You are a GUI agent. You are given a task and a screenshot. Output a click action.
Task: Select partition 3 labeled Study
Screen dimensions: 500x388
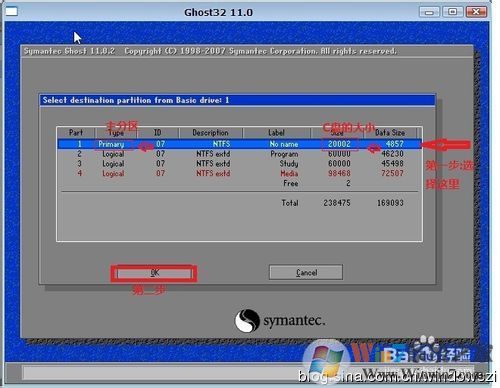pos(239,164)
